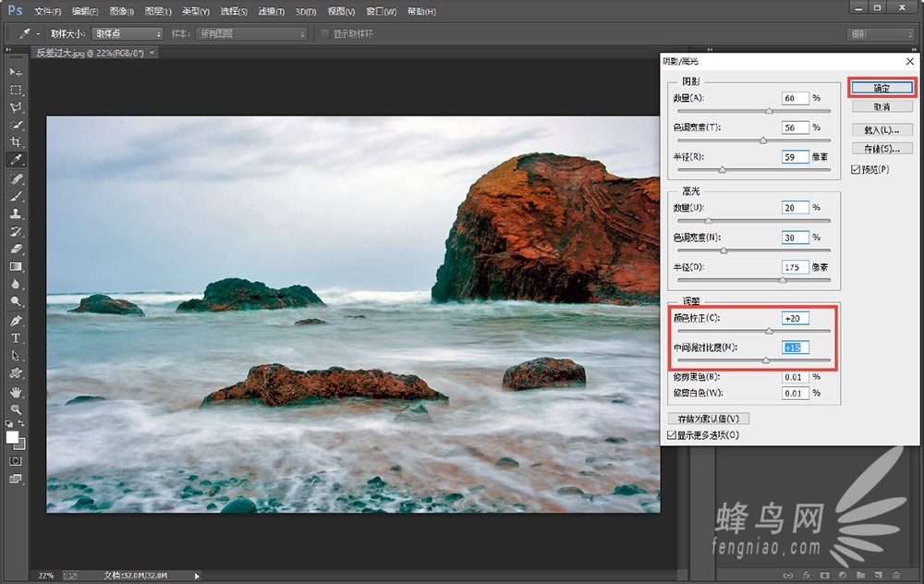The width and height of the screenshot is (924, 584).
Task: Select the Zoom tool
Action: [x=16, y=409]
